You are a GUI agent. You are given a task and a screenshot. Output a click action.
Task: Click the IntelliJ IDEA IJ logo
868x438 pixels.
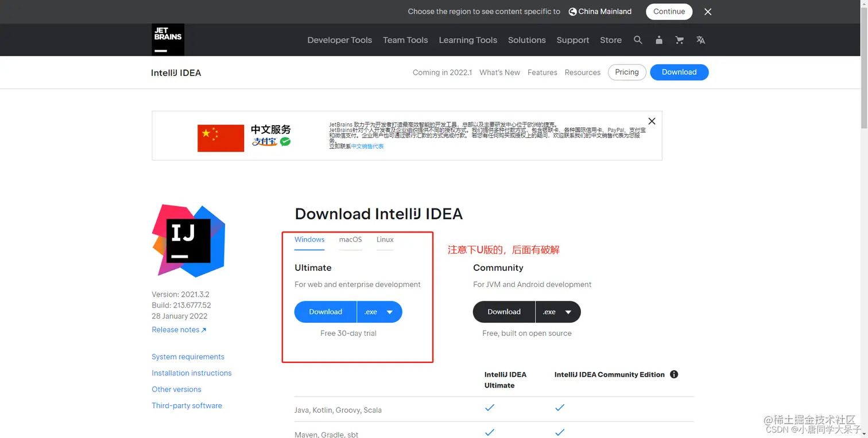click(188, 241)
